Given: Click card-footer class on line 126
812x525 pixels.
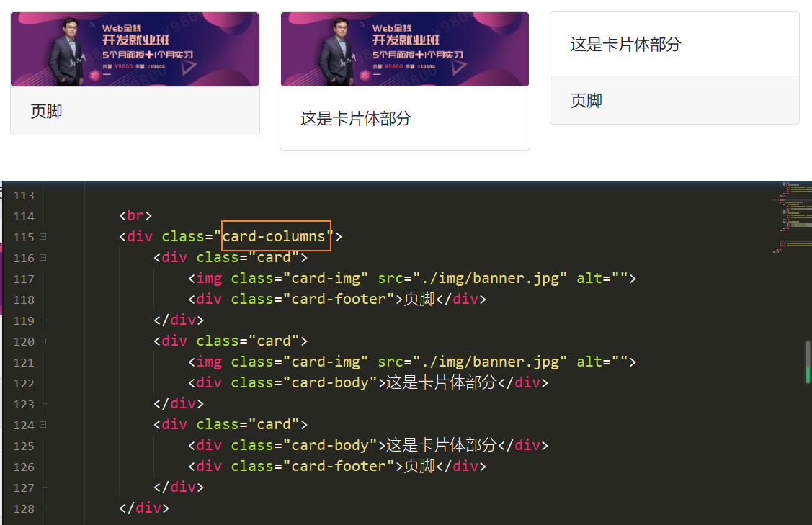Looking at the screenshot, I should [x=339, y=466].
